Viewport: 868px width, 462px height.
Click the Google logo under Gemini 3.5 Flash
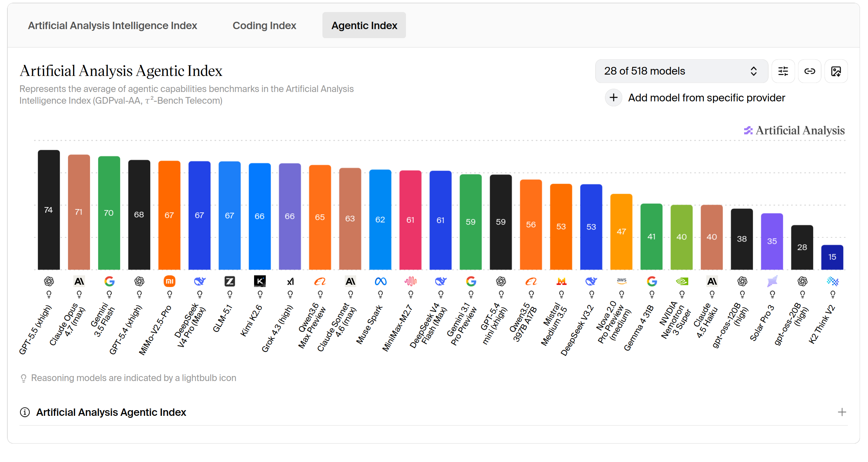(x=109, y=281)
